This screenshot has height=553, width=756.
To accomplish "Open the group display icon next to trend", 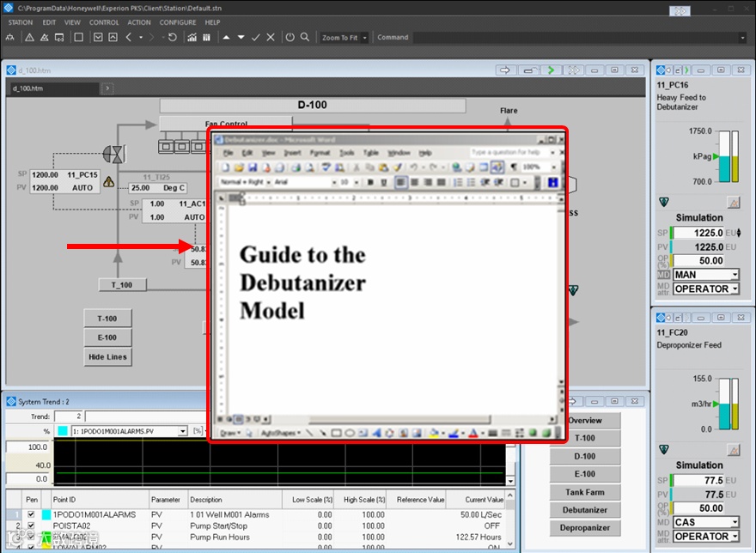I will coord(206,37).
